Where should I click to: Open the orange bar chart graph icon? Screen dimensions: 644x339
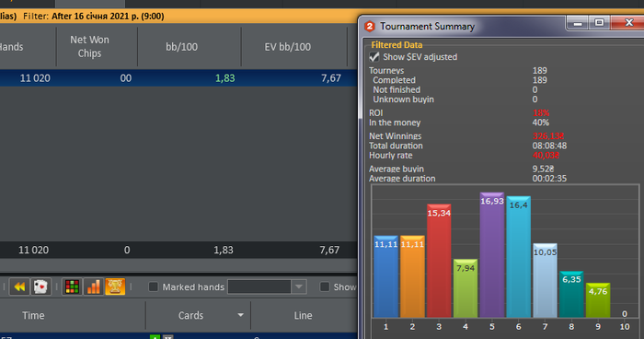[93, 286]
